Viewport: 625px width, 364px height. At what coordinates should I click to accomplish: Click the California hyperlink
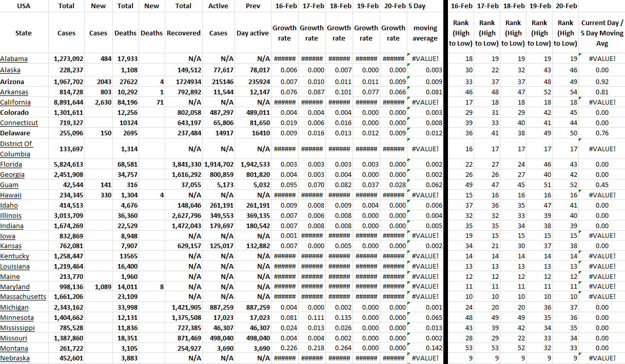click(15, 102)
